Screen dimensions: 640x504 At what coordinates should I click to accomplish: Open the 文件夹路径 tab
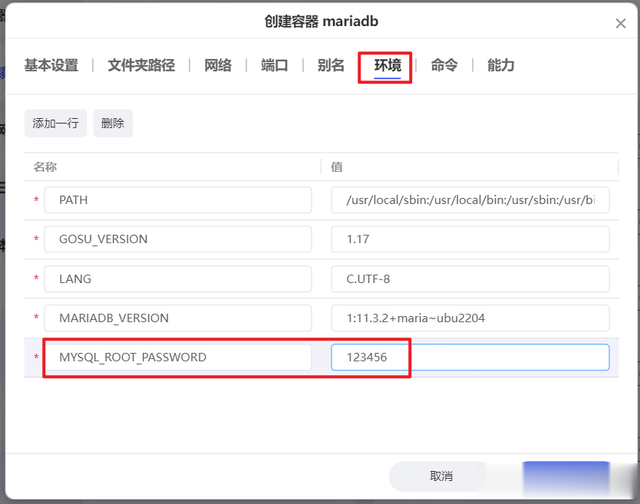(141, 65)
